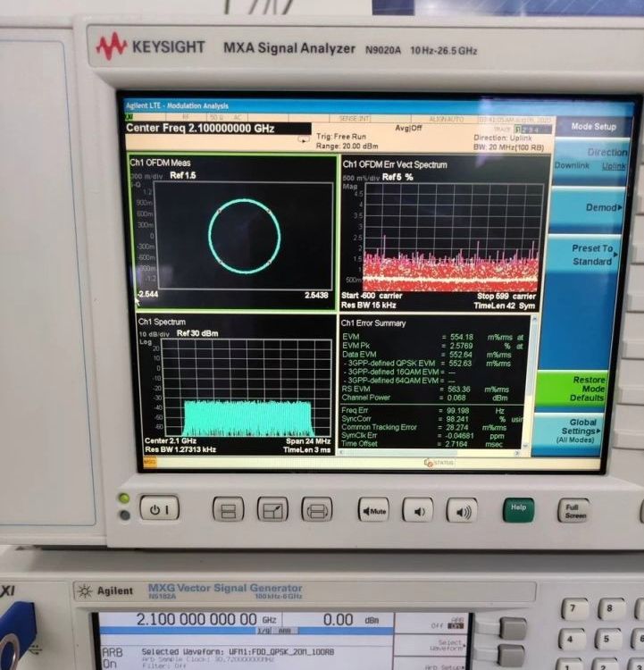Expand the Demod softkey submenu

tap(590, 208)
